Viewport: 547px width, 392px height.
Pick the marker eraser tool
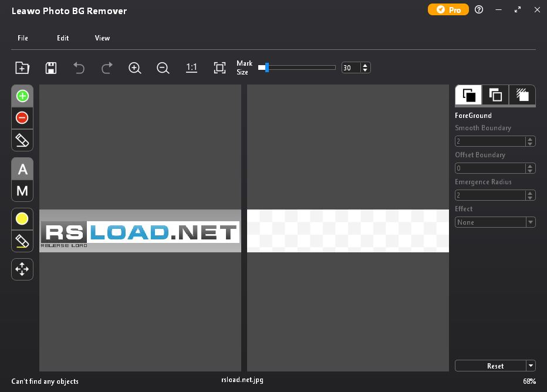22,140
